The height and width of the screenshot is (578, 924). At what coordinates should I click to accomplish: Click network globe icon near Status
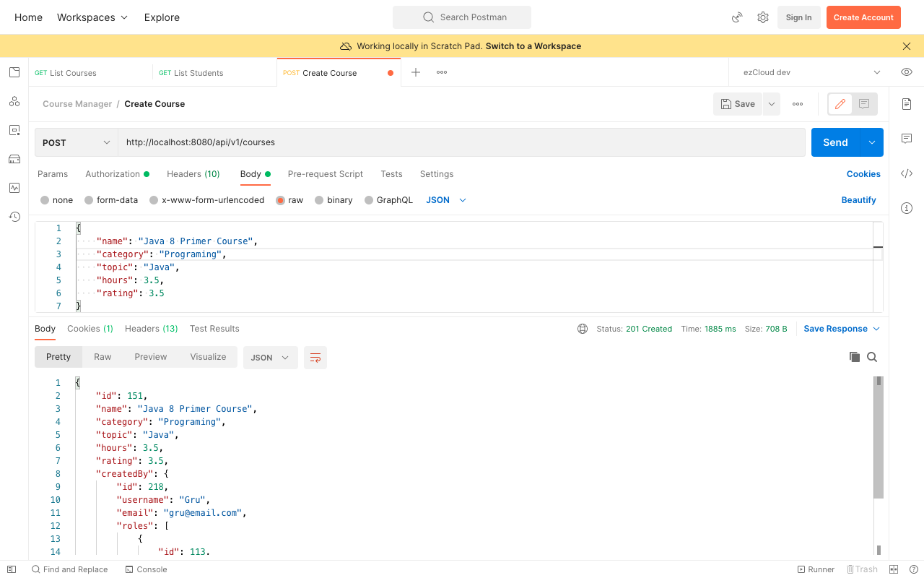(583, 329)
